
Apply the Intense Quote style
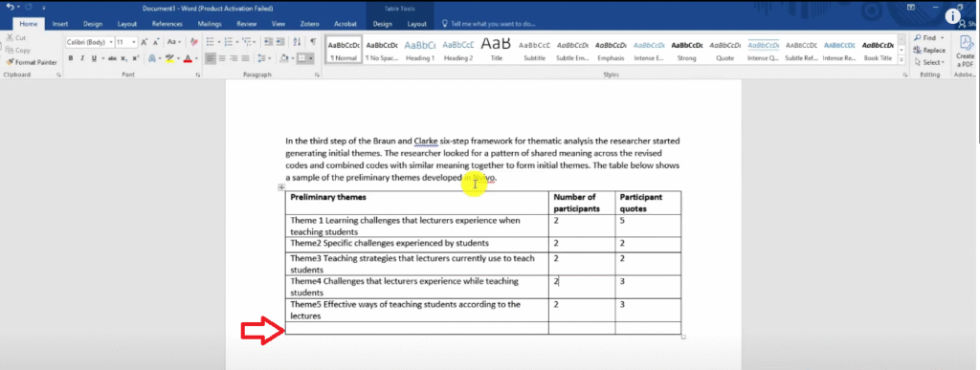pos(763,51)
